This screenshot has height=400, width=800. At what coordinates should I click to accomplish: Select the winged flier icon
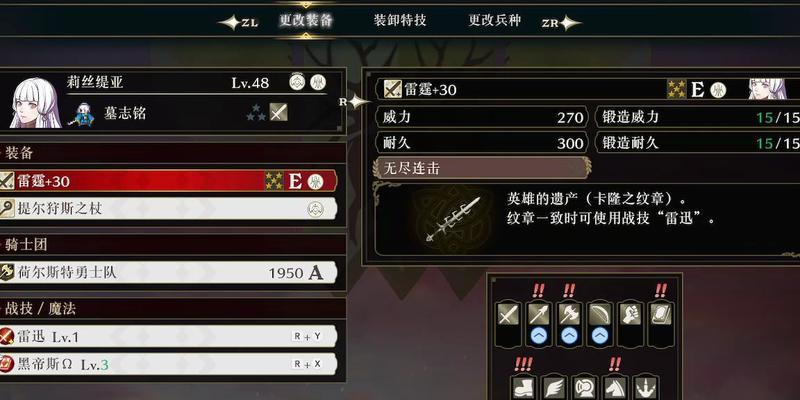[554, 387]
